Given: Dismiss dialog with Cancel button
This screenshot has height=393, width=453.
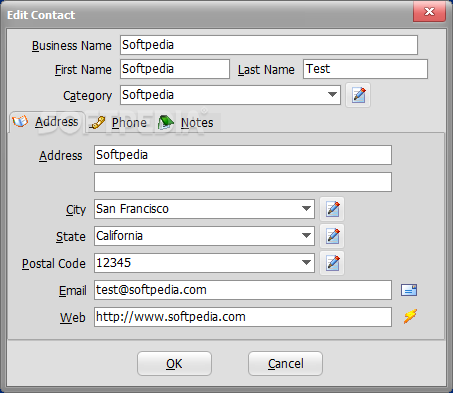Looking at the screenshot, I should click(285, 364).
